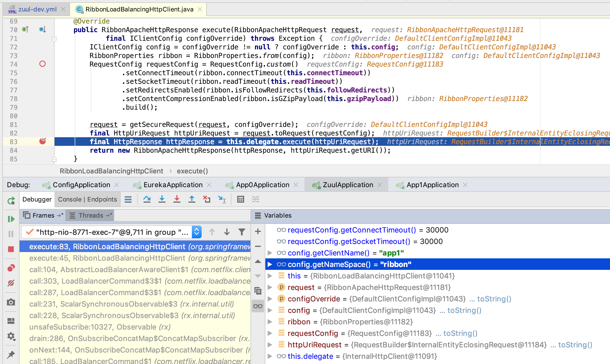Image resolution: width=610 pixels, height=364 pixels.
Task: Expand the 'this' variable node
Action: (x=270, y=276)
